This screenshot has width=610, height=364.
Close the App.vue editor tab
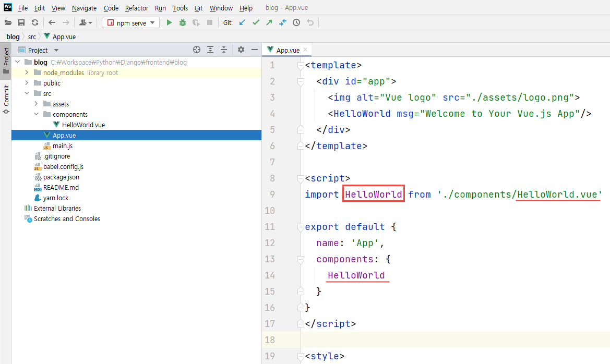point(305,50)
